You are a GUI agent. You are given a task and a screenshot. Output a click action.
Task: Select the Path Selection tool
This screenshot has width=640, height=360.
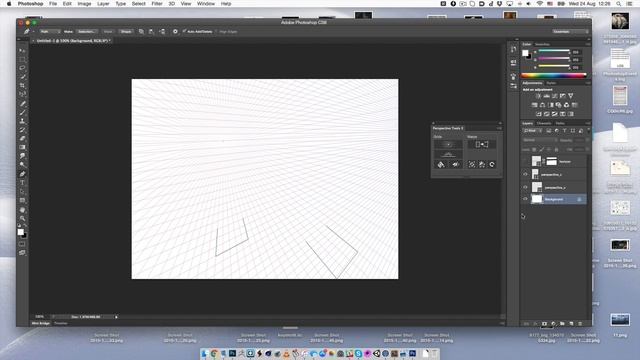click(x=22, y=191)
